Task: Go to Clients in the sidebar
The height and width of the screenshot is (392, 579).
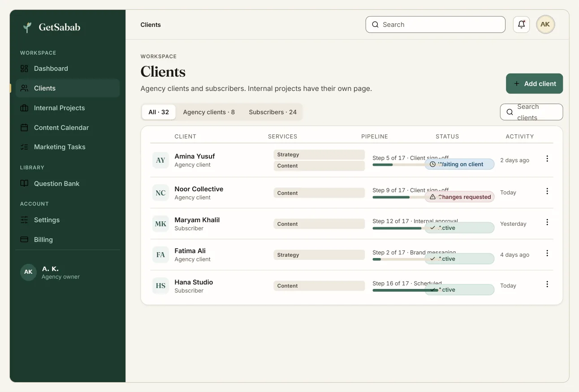Action: 68,88
